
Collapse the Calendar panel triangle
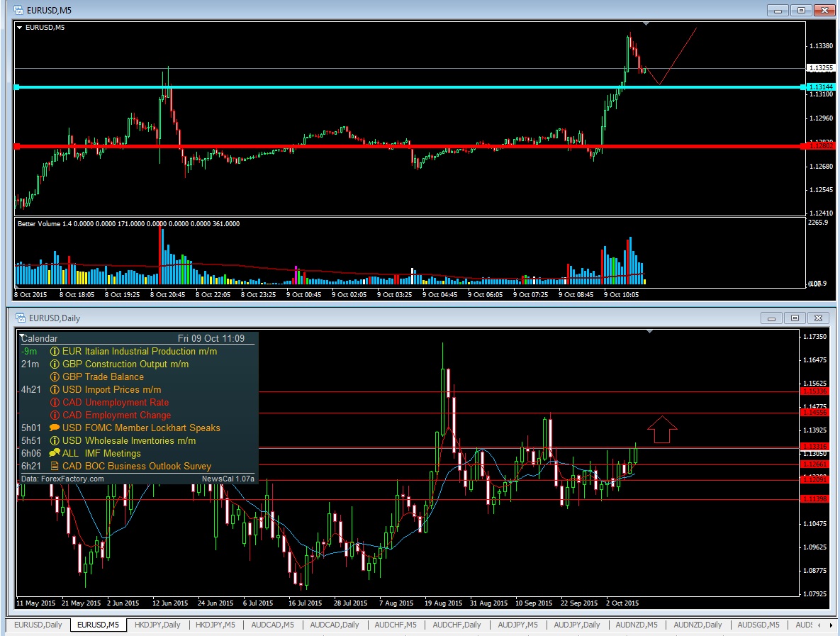[x=23, y=337]
